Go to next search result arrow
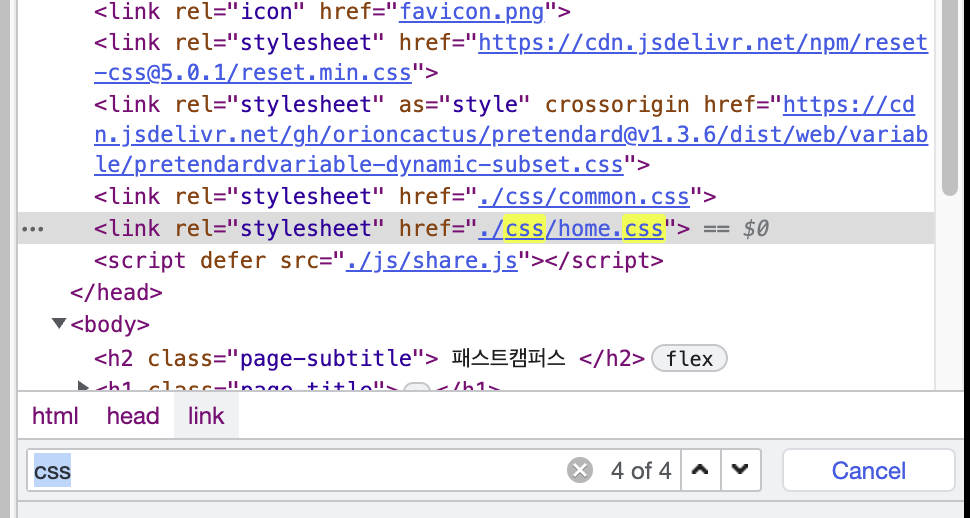 (x=740, y=470)
